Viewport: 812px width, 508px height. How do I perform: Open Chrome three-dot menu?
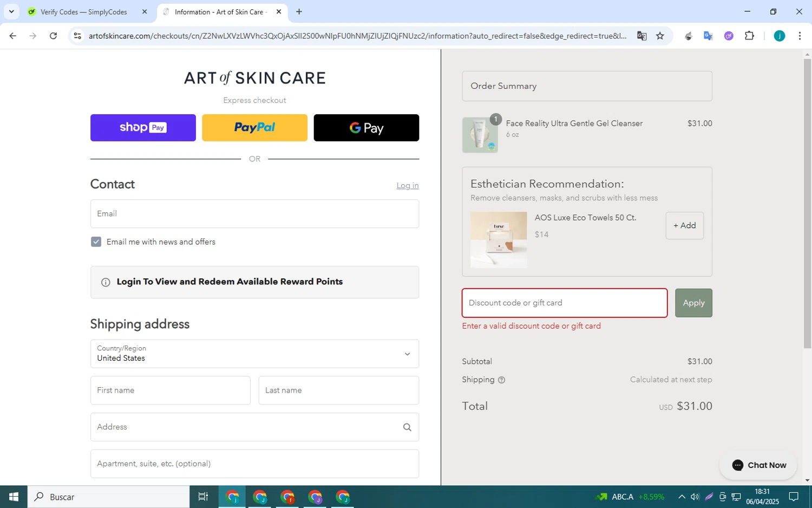click(800, 36)
